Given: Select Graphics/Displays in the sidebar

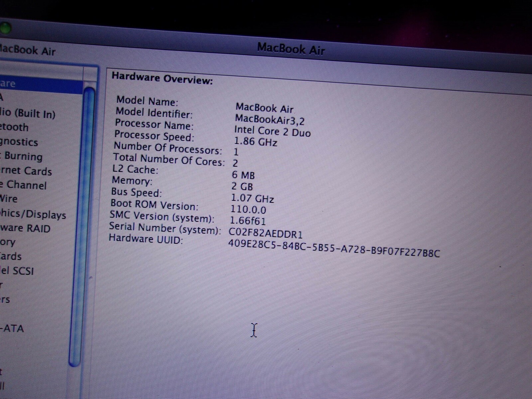Looking at the screenshot, I should pos(33,214).
